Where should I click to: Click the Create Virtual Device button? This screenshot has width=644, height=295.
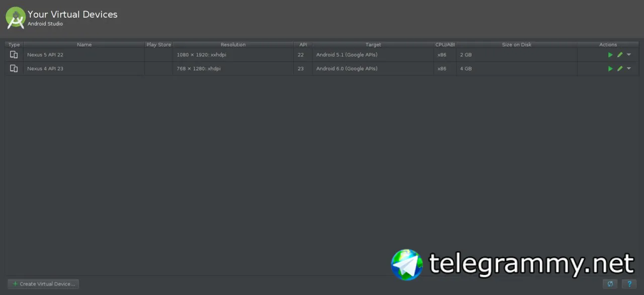pos(43,284)
